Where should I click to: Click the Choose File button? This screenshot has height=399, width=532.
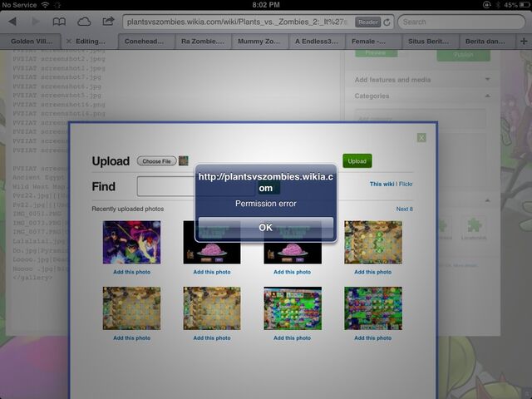(x=157, y=161)
